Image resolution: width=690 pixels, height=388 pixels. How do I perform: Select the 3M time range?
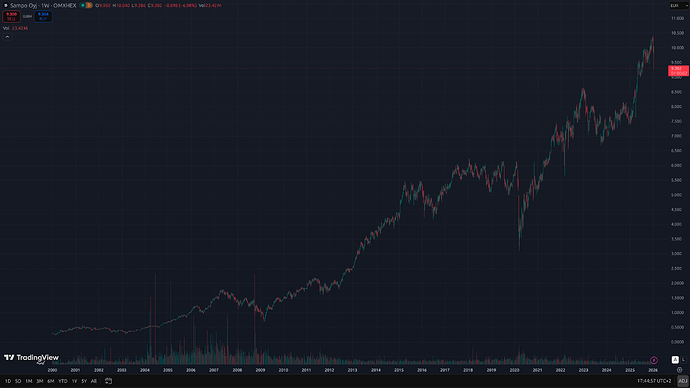pyautogui.click(x=40, y=381)
